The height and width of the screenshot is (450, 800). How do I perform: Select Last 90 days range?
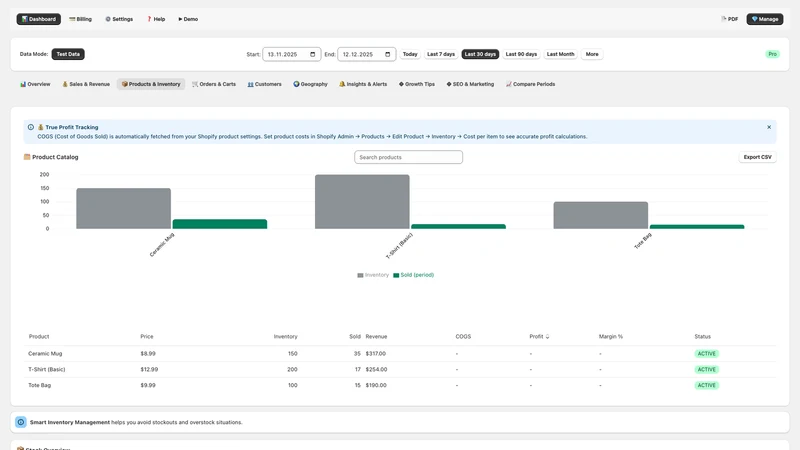521,54
